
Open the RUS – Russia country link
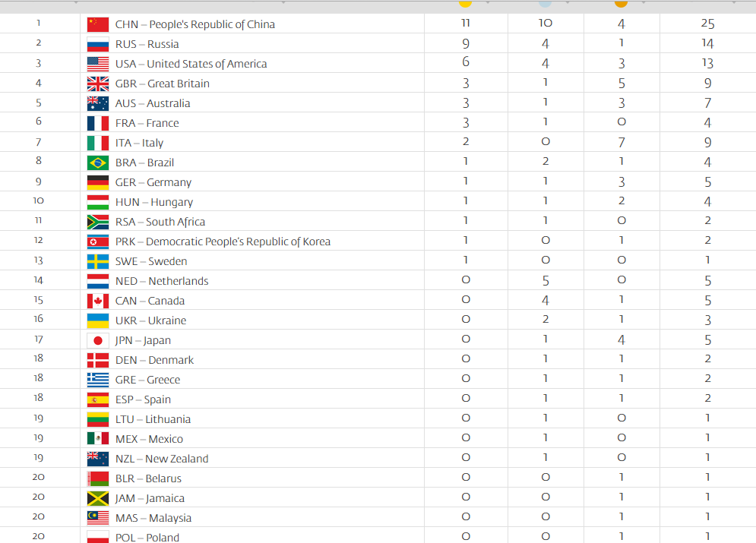[147, 44]
